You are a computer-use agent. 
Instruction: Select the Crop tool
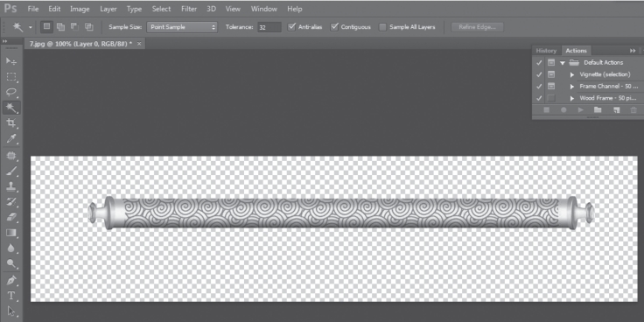tap(11, 122)
